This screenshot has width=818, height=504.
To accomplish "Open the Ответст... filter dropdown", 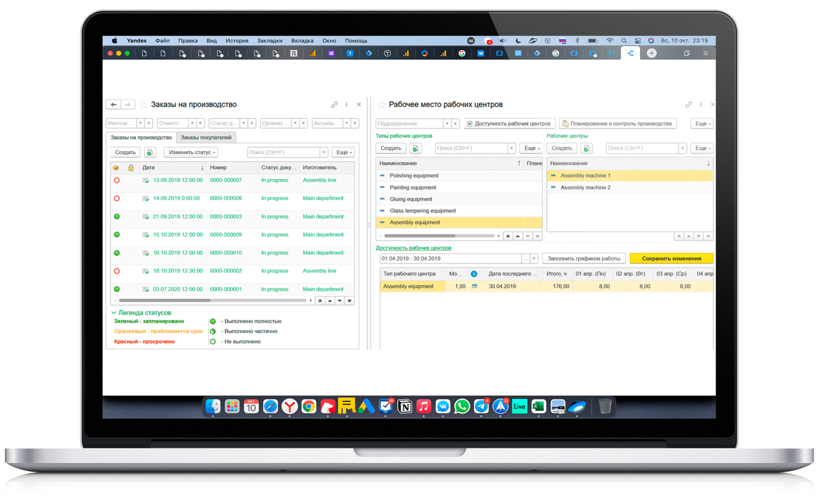I will (x=192, y=123).
